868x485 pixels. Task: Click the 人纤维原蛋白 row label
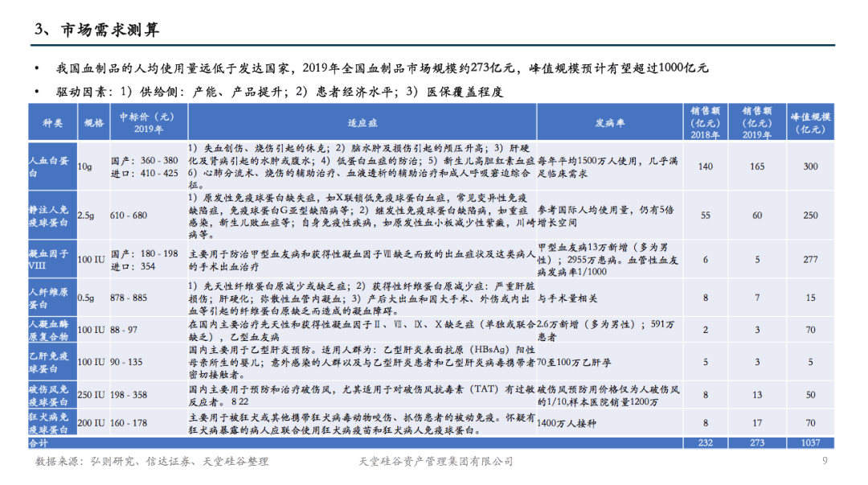50,298
